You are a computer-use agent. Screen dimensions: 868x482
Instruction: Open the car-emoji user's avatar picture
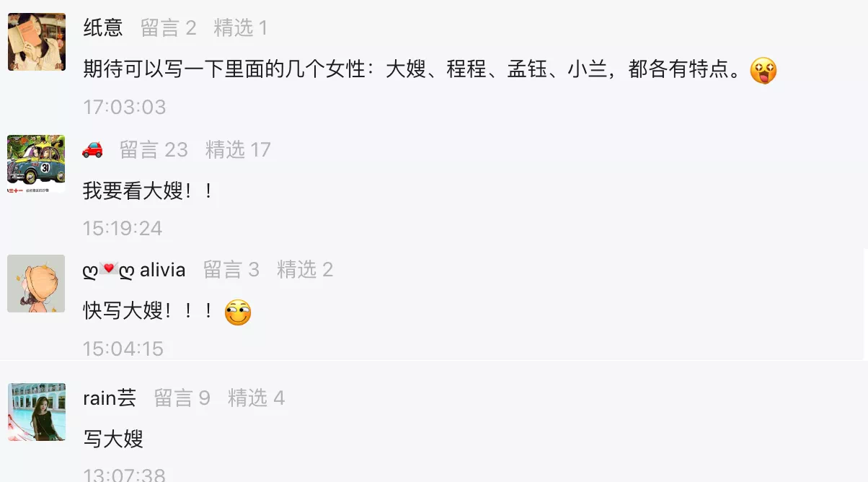pos(36,164)
